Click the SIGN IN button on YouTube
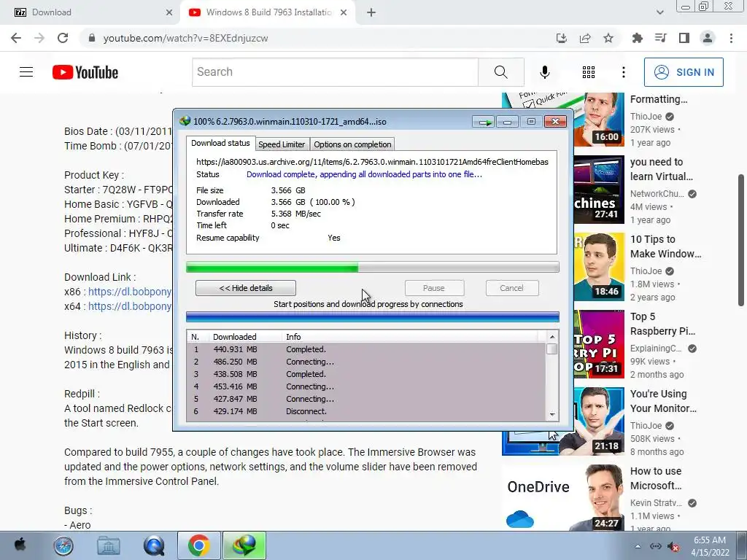 click(684, 72)
